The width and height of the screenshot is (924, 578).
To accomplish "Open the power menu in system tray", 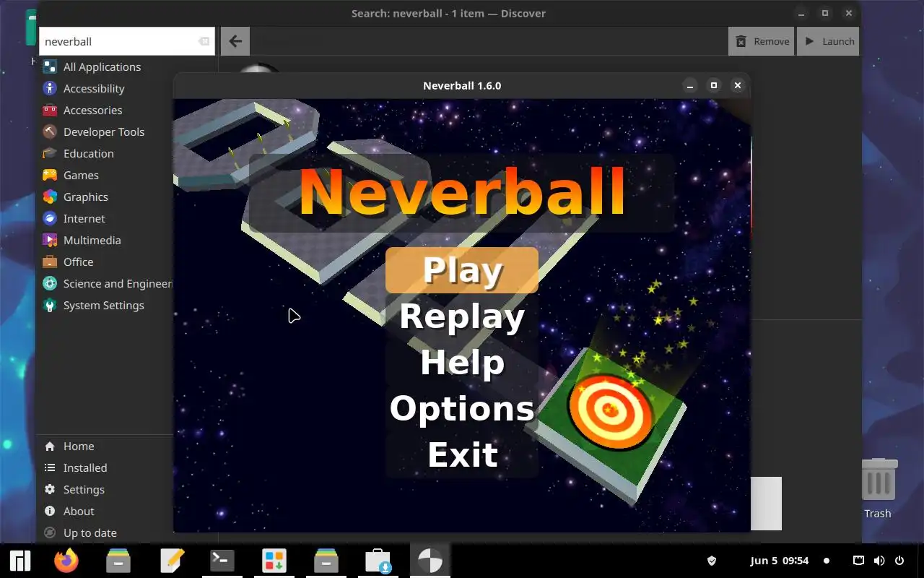I will tap(899, 561).
